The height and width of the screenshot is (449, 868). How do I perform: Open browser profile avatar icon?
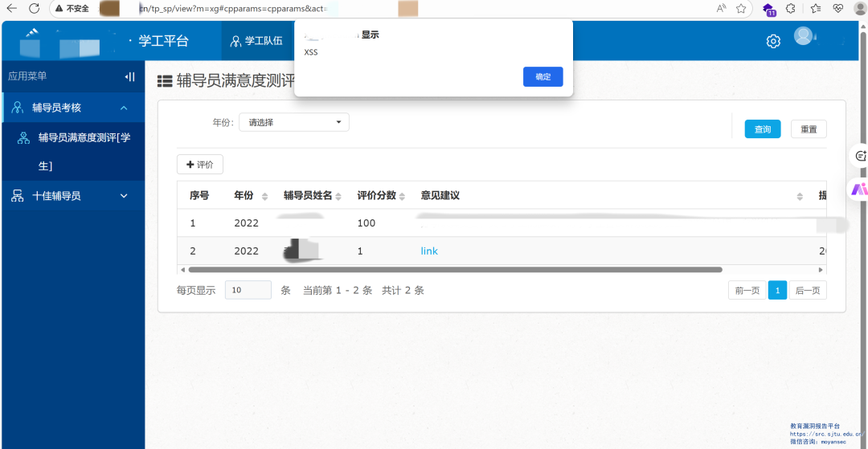coord(861,8)
